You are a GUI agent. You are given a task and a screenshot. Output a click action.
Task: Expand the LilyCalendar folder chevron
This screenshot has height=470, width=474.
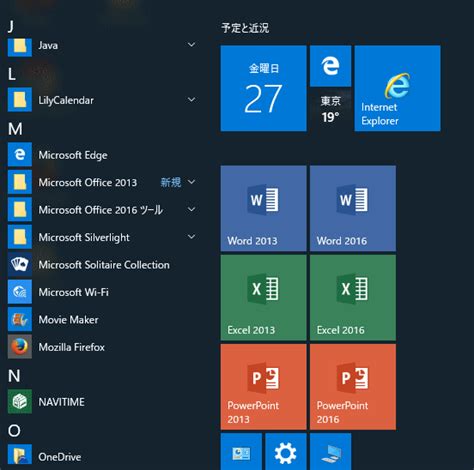coord(191,99)
